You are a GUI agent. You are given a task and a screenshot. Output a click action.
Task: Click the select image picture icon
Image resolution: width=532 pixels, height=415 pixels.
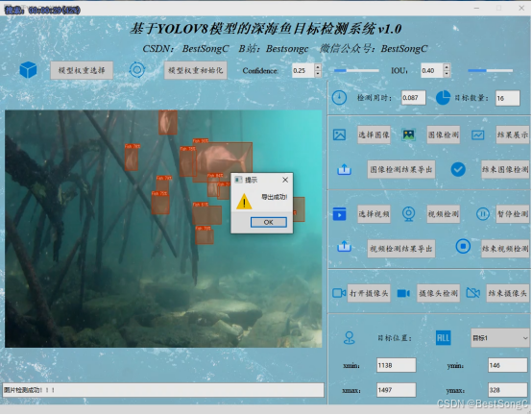[339, 134]
